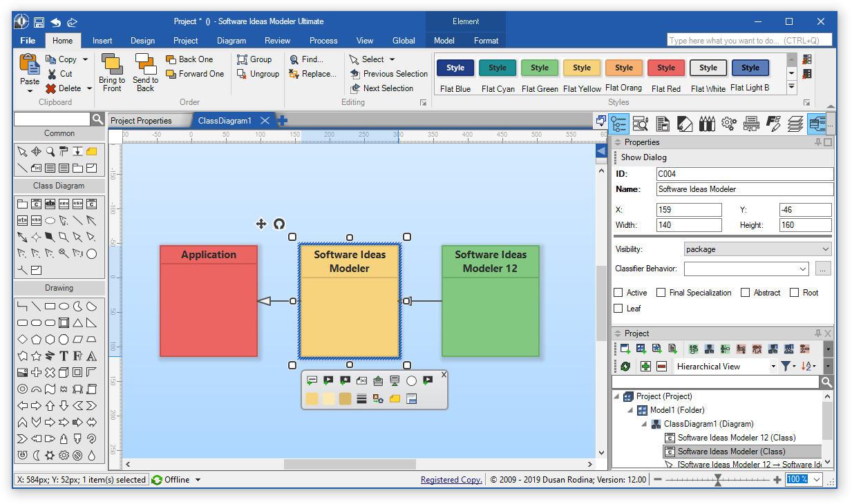This screenshot has height=504, width=852.
Task: Click the rotate handle above selected class
Action: tap(279, 224)
